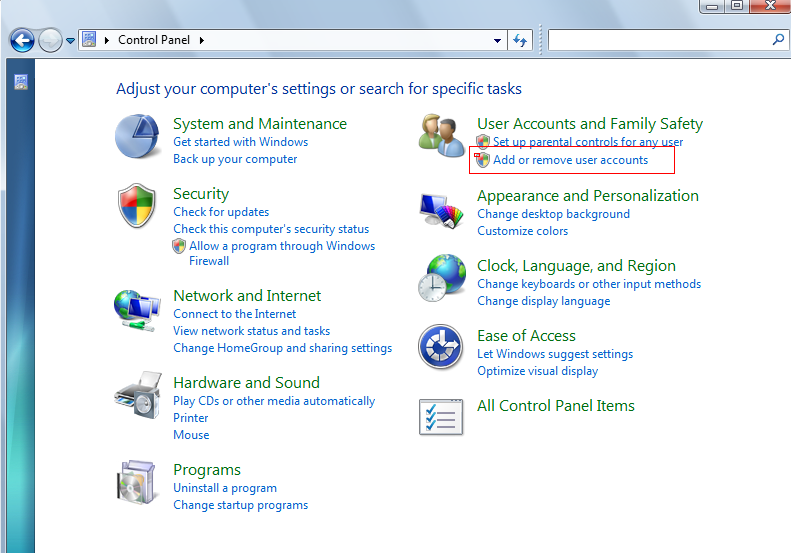The width and height of the screenshot is (791, 553).
Task: Select Connect to the Internet
Action: [x=235, y=314]
